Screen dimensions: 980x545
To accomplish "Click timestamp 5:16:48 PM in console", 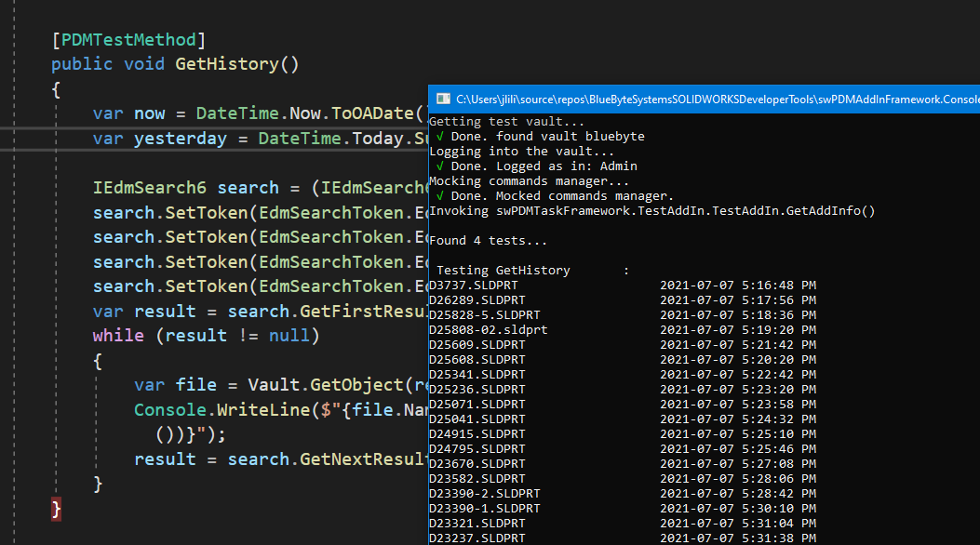I will pyautogui.click(x=779, y=286).
